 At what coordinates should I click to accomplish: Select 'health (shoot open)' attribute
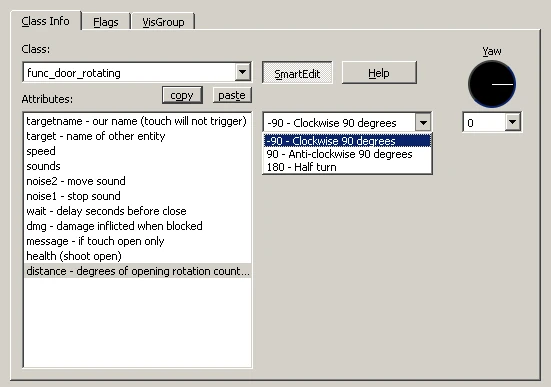pos(137,256)
